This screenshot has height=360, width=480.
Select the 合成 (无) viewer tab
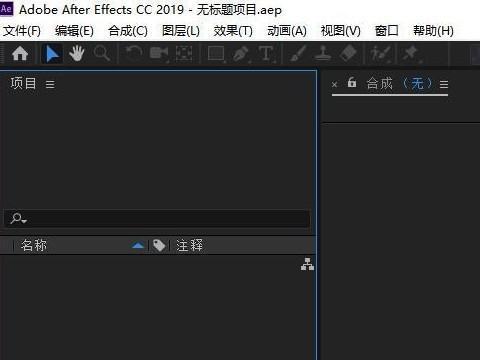click(x=399, y=83)
